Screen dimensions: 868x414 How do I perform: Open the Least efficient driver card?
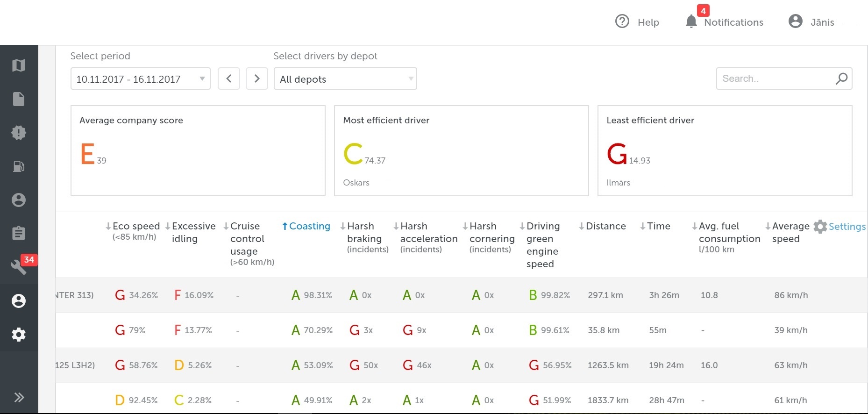coord(725,150)
